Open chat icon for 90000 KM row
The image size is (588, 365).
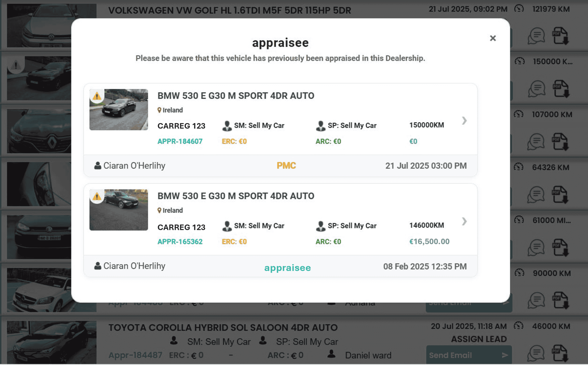pos(536,300)
